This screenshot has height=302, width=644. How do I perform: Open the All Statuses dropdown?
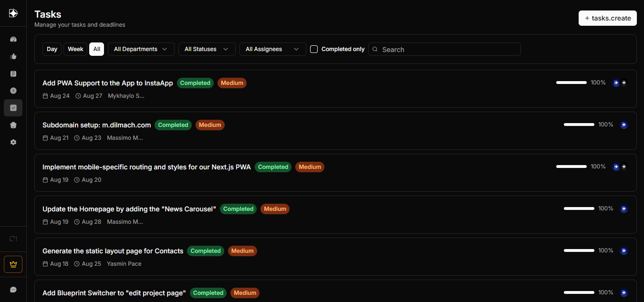coord(207,49)
